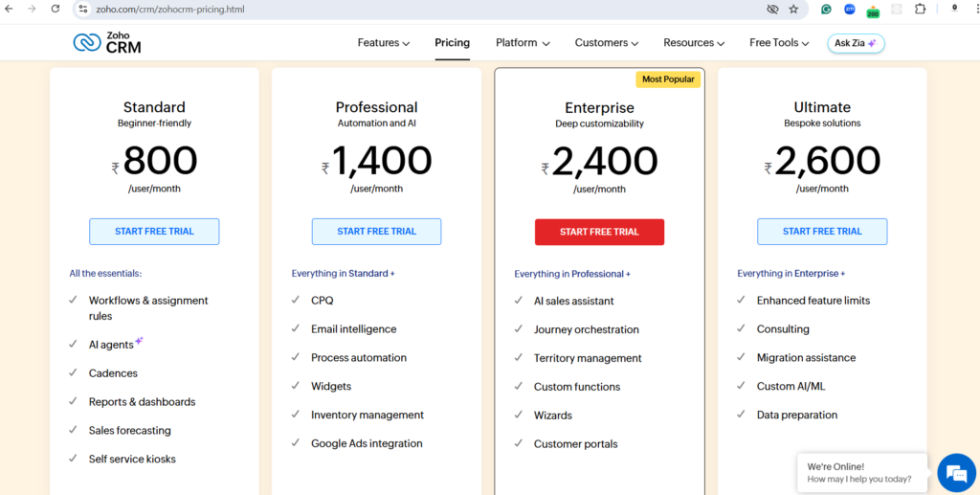
Task: Click the Ask Zia button
Action: [856, 43]
